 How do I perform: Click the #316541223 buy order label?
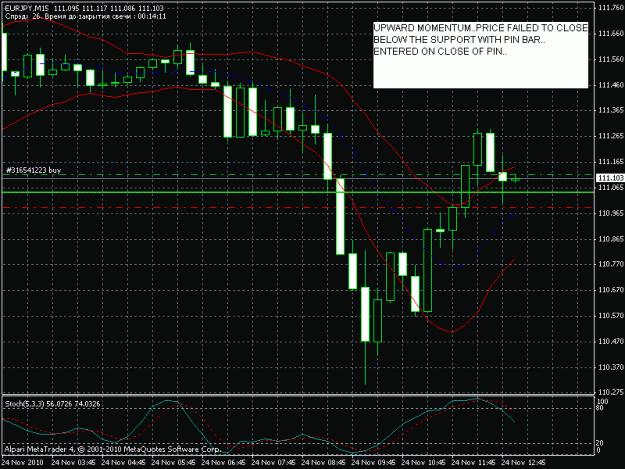[x=33, y=170]
